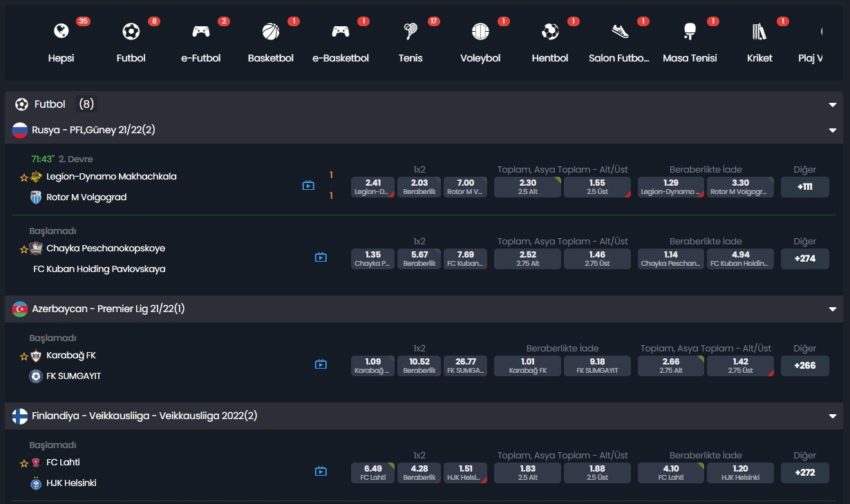Select the Tenis racket icon
Screen dimensions: 850x504
(410, 32)
